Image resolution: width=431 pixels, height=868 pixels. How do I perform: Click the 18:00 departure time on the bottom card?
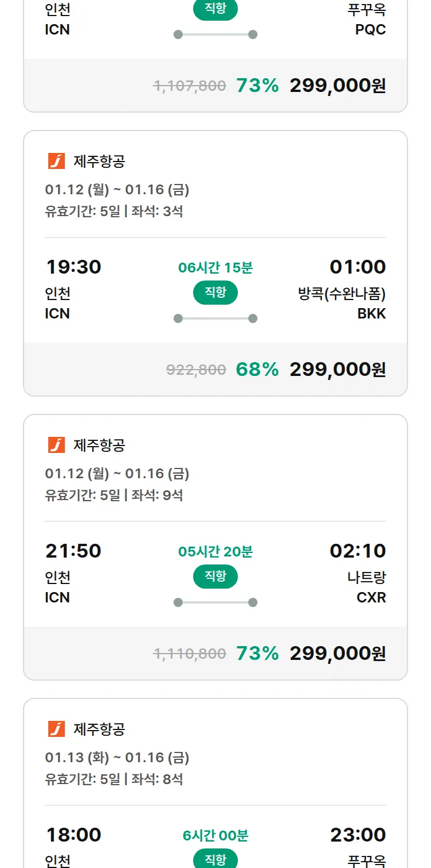click(x=73, y=835)
